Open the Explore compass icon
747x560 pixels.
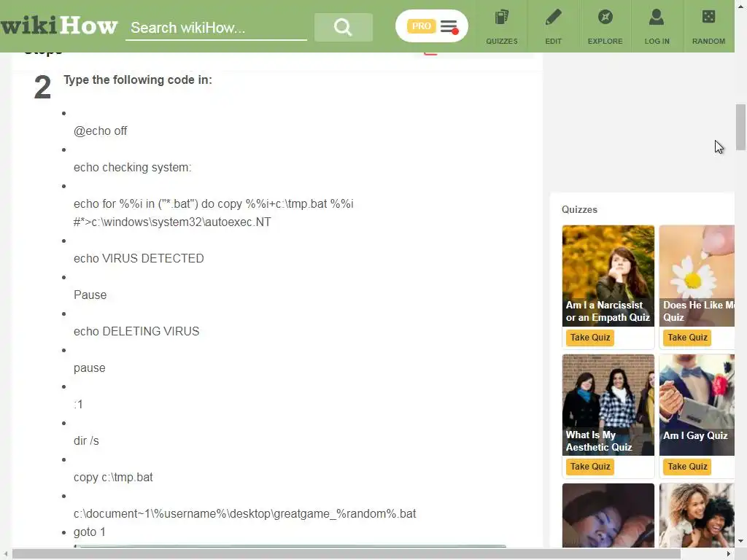pos(605,17)
